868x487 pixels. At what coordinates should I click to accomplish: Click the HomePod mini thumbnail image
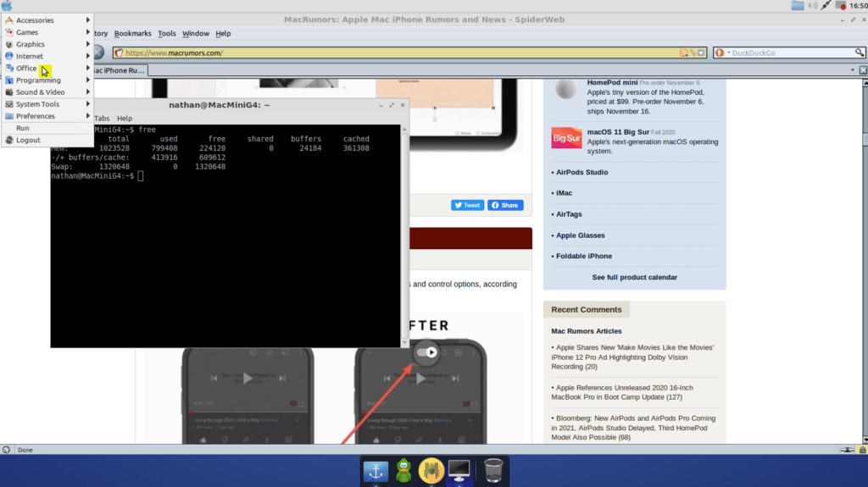(x=565, y=89)
